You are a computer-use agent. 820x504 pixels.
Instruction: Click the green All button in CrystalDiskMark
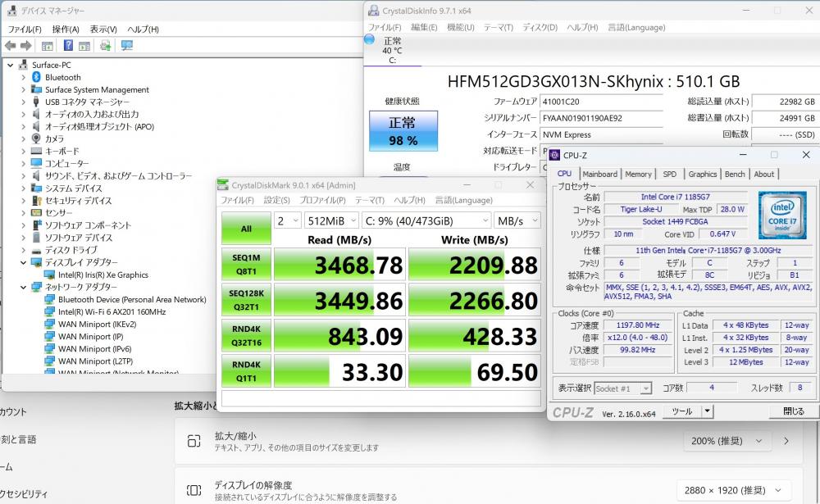(246, 229)
